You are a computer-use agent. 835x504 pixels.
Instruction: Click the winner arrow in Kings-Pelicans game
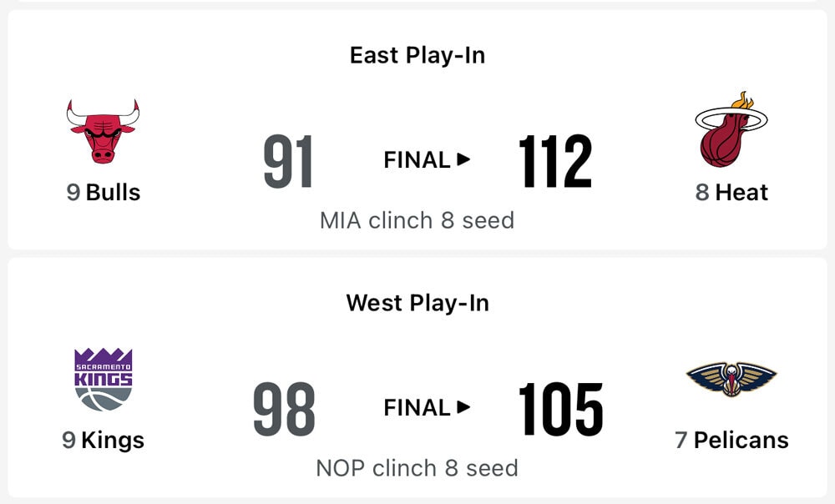[x=464, y=407]
